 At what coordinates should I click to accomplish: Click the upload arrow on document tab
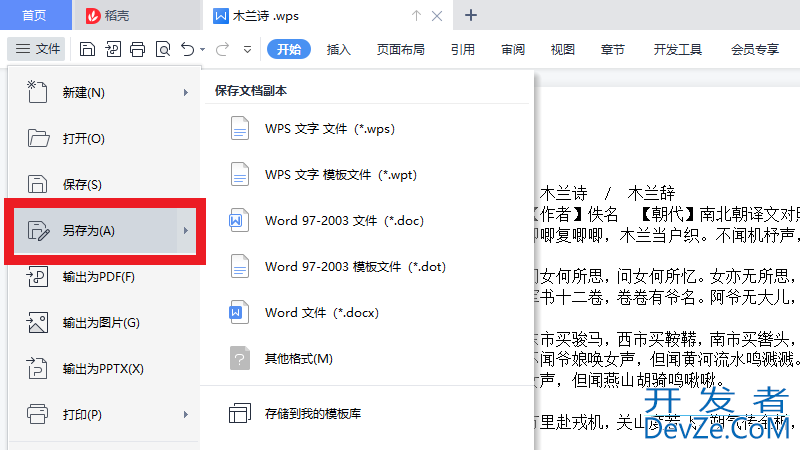point(416,16)
